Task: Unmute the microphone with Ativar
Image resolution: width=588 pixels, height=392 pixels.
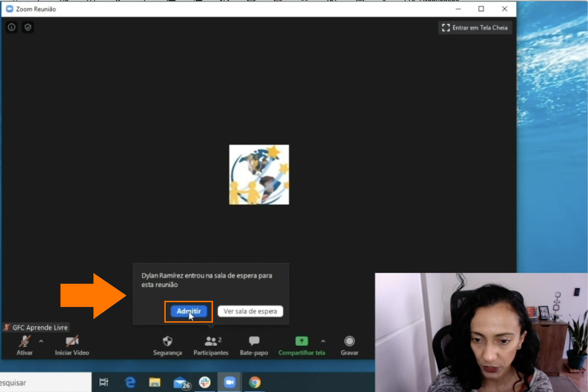Action: tap(24, 345)
